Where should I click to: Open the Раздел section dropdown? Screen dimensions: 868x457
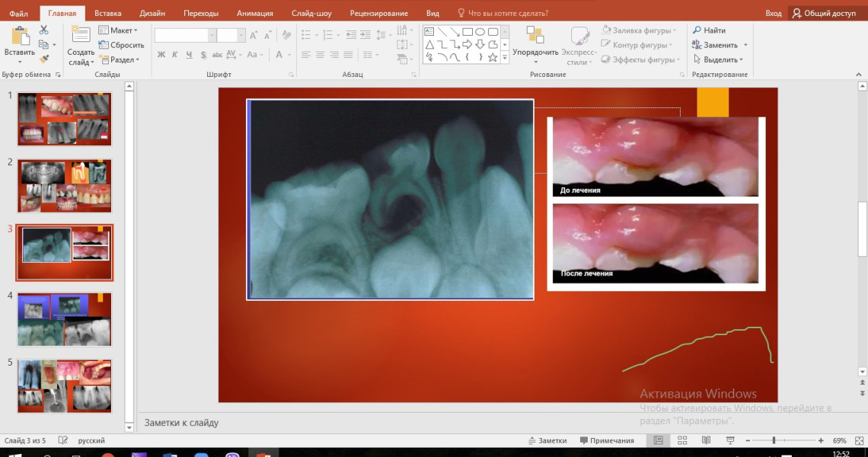coord(120,59)
